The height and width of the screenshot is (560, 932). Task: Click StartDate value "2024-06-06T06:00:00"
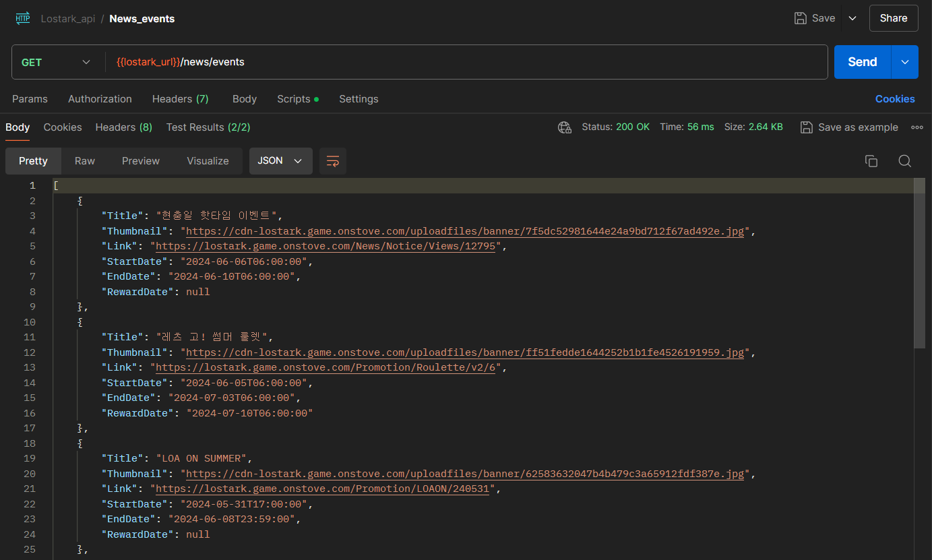coord(243,261)
